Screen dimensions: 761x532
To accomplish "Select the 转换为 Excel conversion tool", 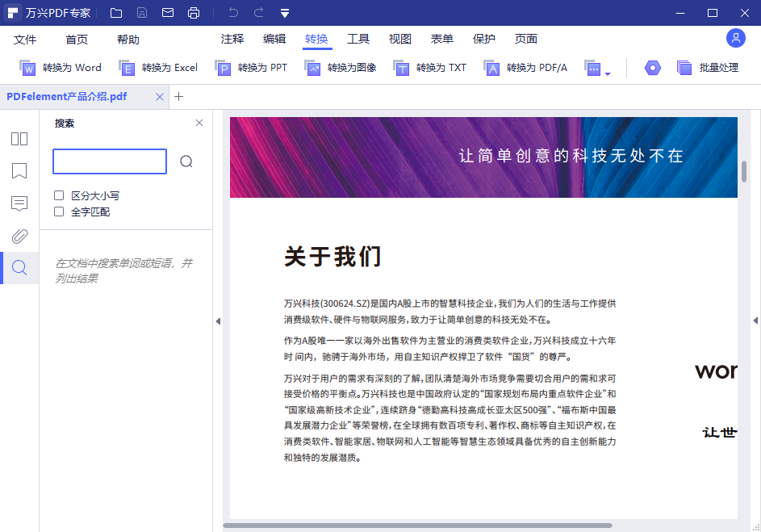I will pos(159,68).
